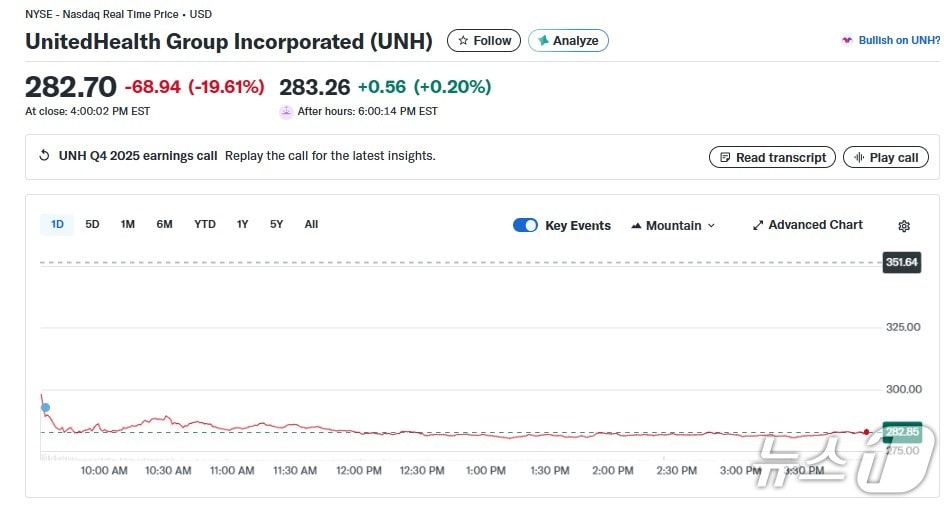949x507 pixels.
Task: Select the 1Y time range
Action: [x=242, y=224]
